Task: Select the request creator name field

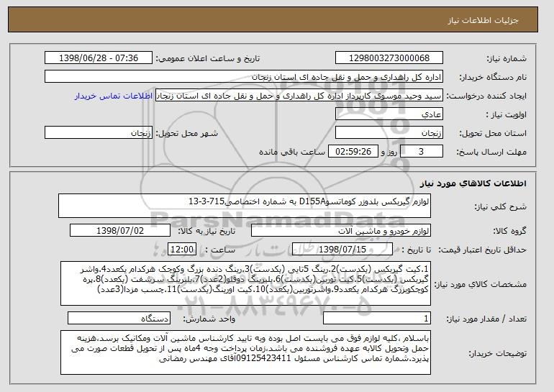Action: tap(299, 96)
